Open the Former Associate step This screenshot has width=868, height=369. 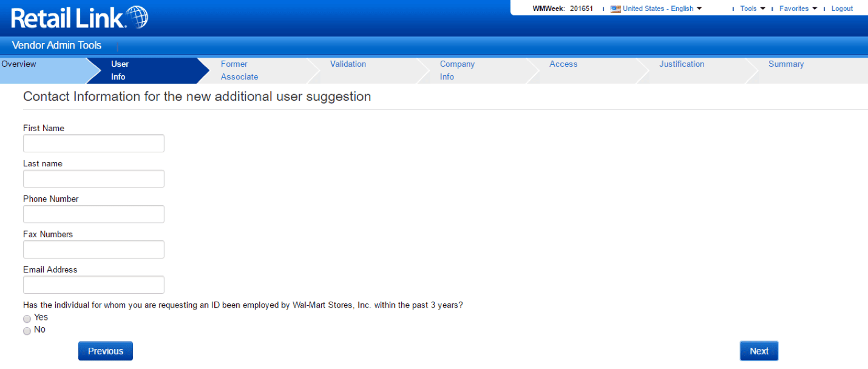[239, 70]
